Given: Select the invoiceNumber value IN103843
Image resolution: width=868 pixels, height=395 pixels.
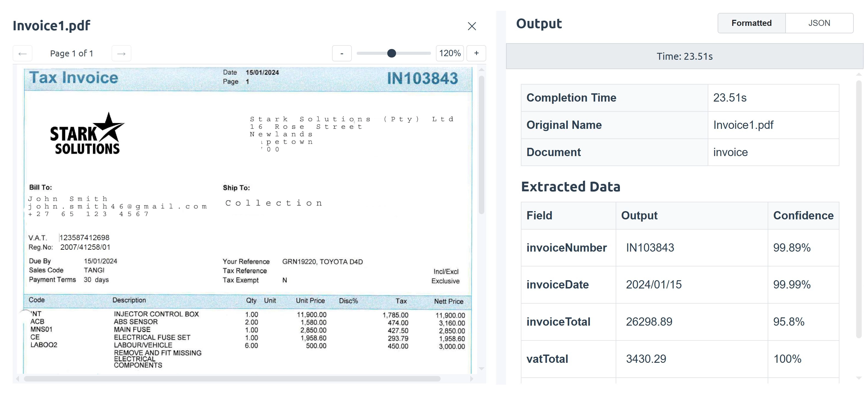Looking at the screenshot, I should coord(650,247).
